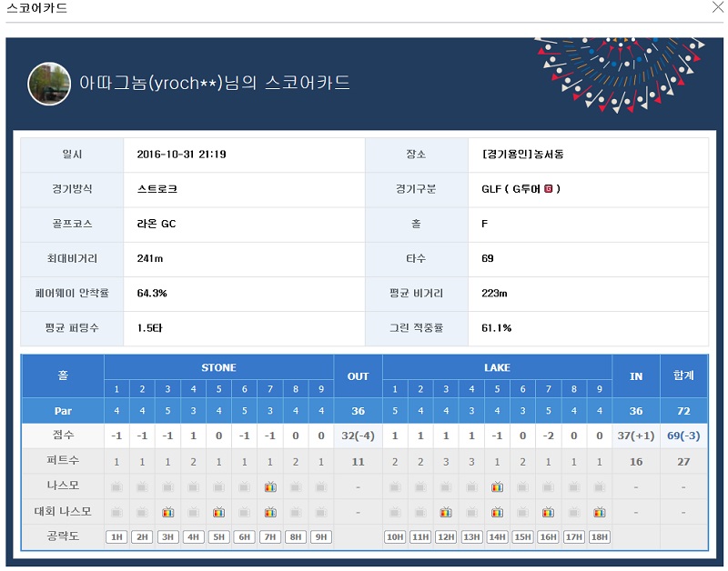The image size is (728, 571).
Task: Open the 5H hole strategy map
Action: 218,536
